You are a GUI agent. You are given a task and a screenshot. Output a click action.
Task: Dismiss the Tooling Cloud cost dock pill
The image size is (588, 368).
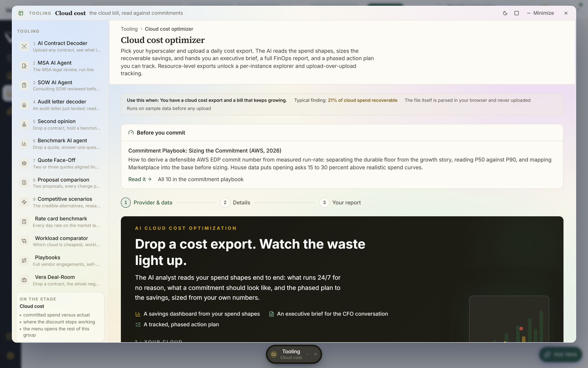point(316,354)
